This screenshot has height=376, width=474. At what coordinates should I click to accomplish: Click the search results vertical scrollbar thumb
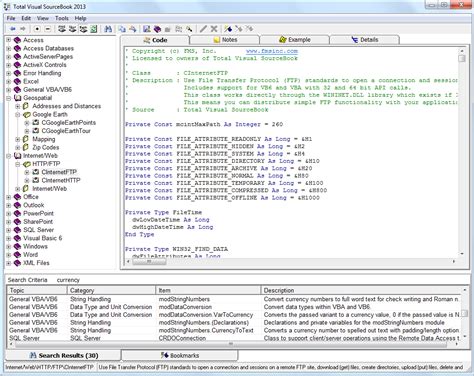click(465, 314)
